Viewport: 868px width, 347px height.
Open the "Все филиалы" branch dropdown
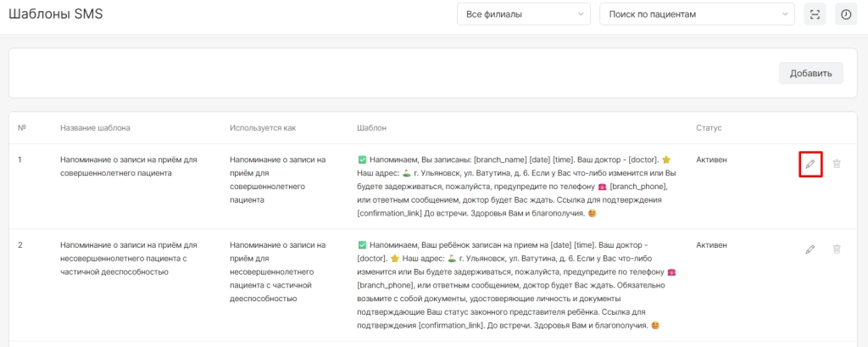click(523, 14)
